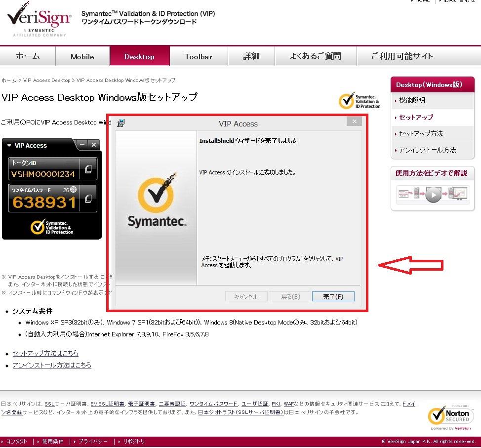Click the Desktop(Windows版) sidebar header
Viewport: 481px width, 448px height.
433,84
